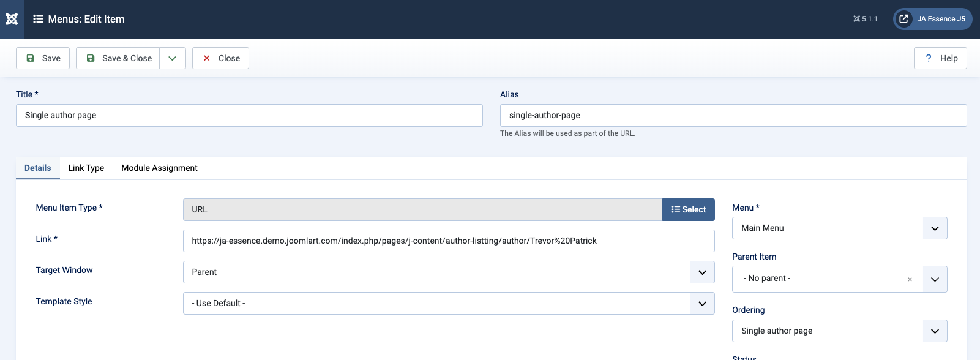
Task: Expand the Menu dropdown showing Main Menu
Action: 839,228
